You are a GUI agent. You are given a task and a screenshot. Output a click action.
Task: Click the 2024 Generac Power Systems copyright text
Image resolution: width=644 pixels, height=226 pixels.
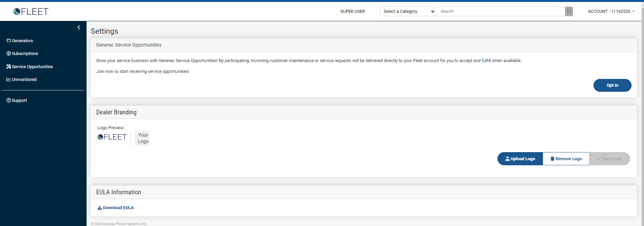click(119, 224)
